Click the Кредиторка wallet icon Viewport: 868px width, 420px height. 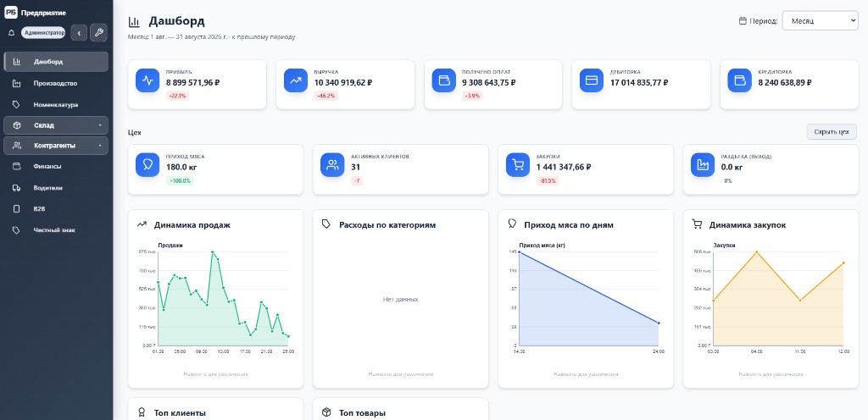click(x=739, y=80)
